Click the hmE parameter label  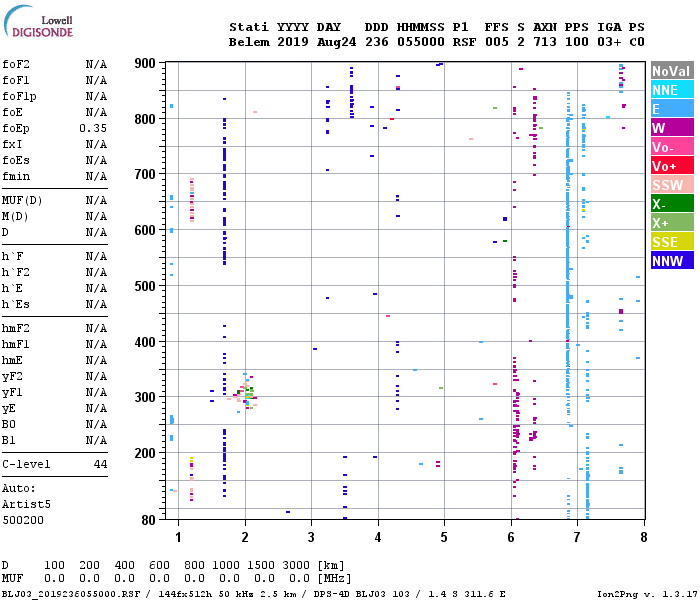pos(12,361)
